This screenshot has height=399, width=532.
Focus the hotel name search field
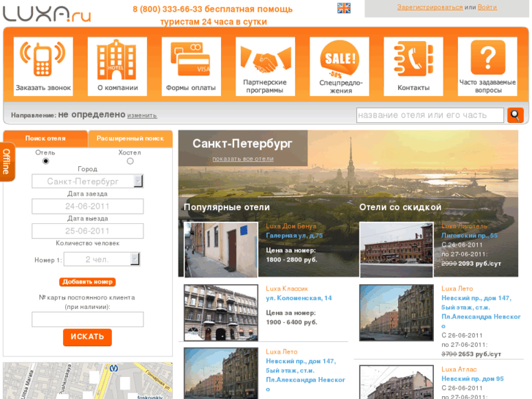tap(430, 115)
